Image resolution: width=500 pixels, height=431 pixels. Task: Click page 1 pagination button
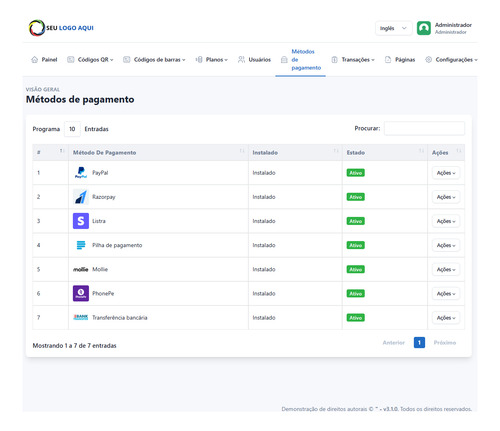pyautogui.click(x=419, y=342)
